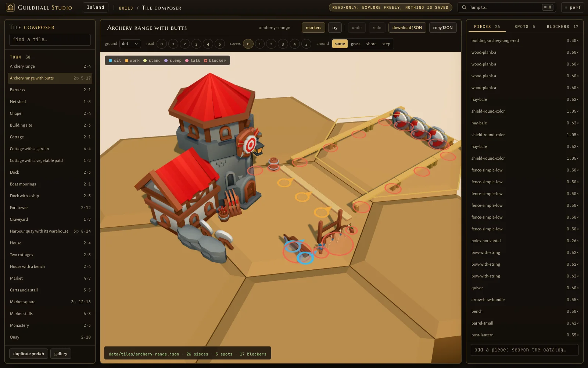Select the Market square tile
The image size is (588, 368).
pos(50,302)
